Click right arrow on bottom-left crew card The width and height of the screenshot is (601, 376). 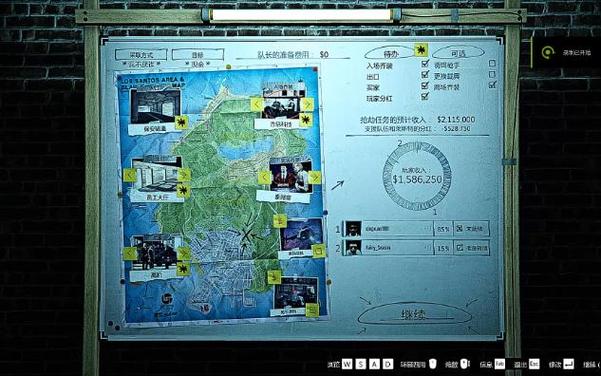(184, 253)
